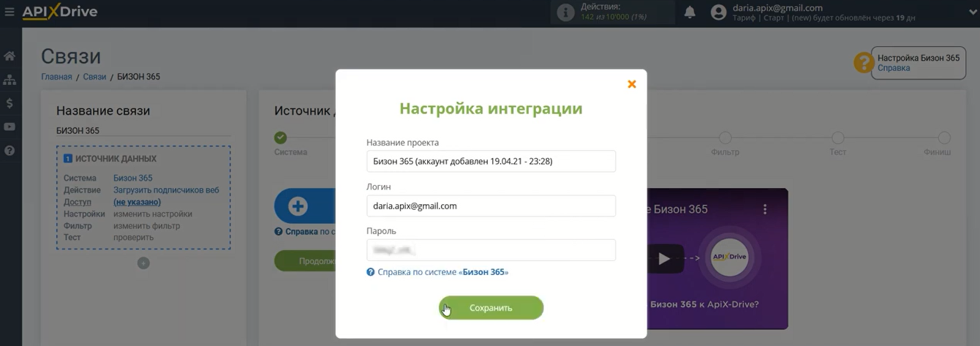This screenshot has height=346, width=980.
Task: Go to Связи breadcrumb link
Action: [94, 77]
